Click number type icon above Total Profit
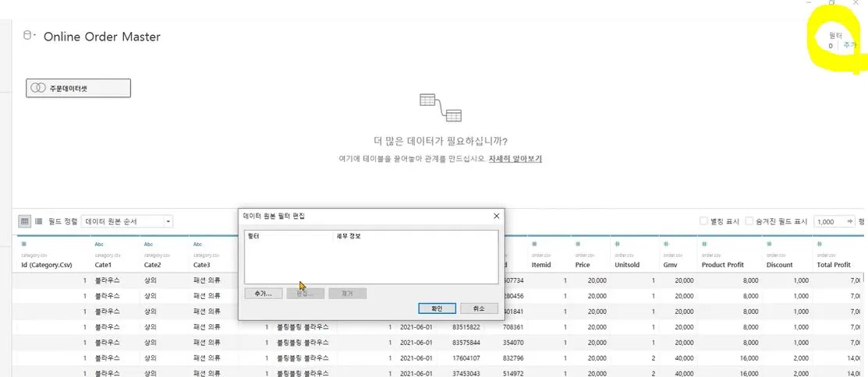 coord(820,244)
